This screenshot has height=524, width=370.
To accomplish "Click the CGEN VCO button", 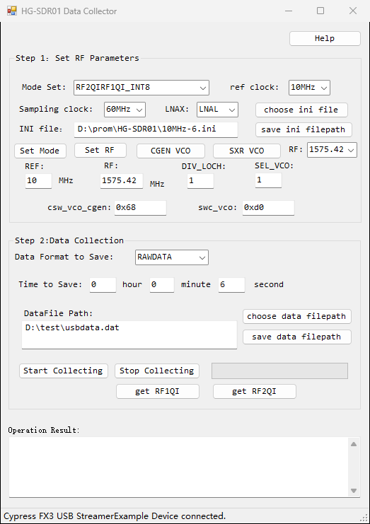I will tap(170, 151).
